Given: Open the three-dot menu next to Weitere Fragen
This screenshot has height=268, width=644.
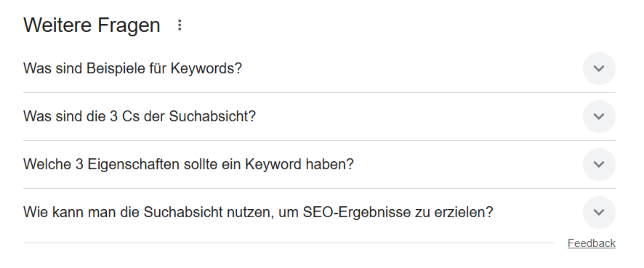Looking at the screenshot, I should click(179, 25).
